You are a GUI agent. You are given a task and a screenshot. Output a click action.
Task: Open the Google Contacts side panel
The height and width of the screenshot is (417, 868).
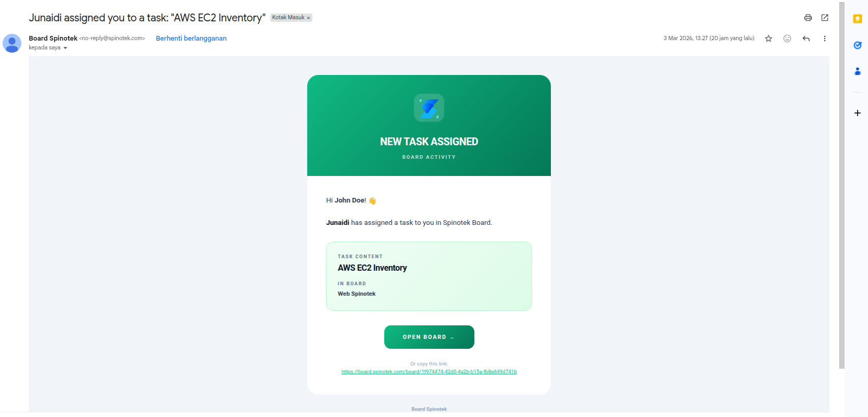(857, 71)
